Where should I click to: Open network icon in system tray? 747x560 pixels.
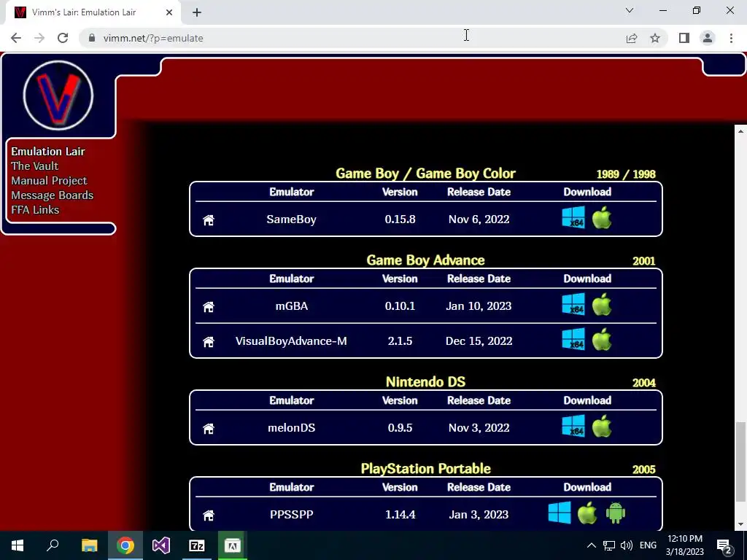(x=609, y=545)
